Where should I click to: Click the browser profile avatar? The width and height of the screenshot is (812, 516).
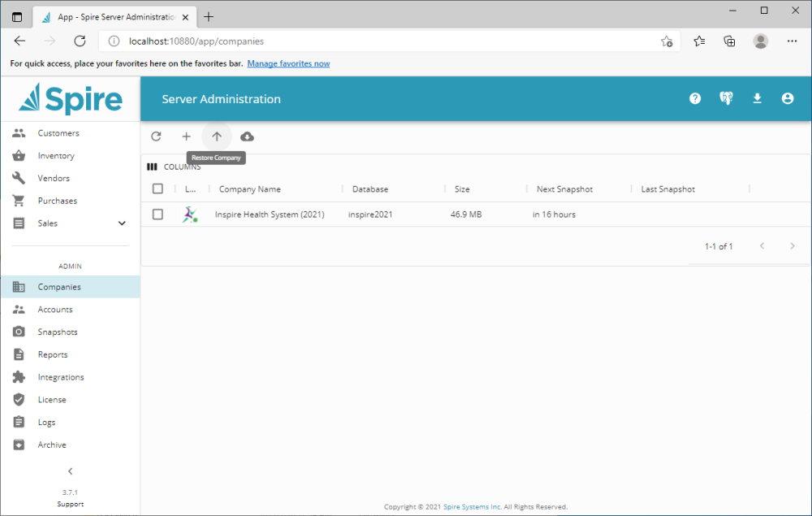pos(760,41)
